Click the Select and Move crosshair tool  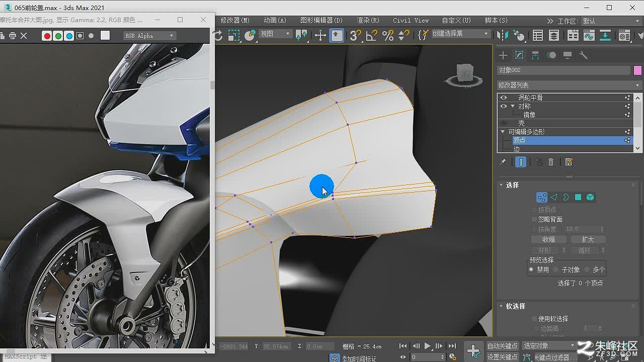tap(320, 35)
